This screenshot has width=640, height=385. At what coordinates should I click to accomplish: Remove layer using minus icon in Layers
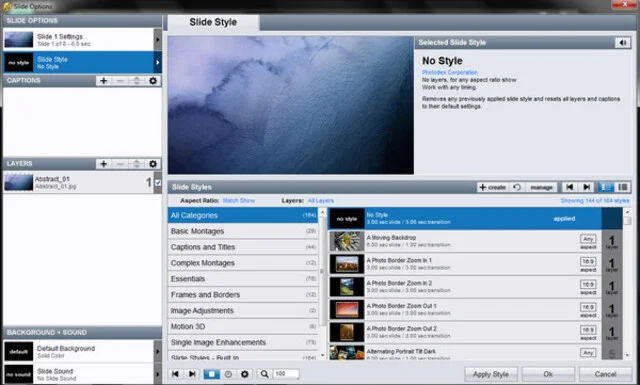(x=120, y=164)
